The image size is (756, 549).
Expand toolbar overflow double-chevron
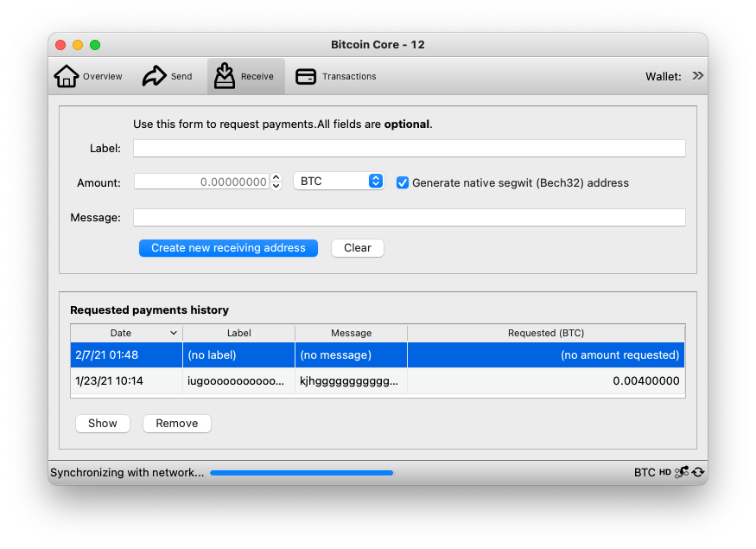point(697,76)
